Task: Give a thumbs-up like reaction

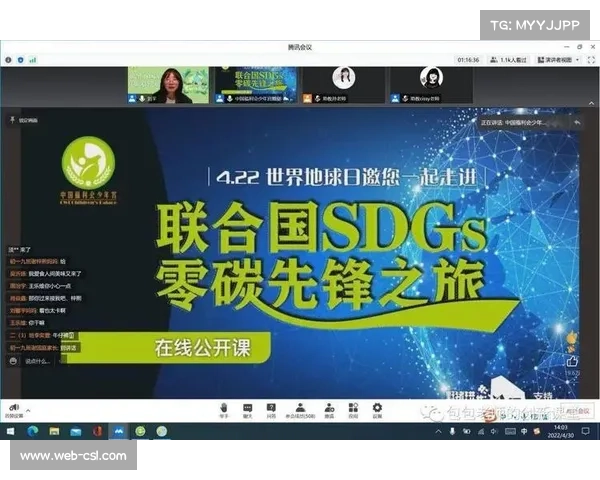Action: click(572, 361)
